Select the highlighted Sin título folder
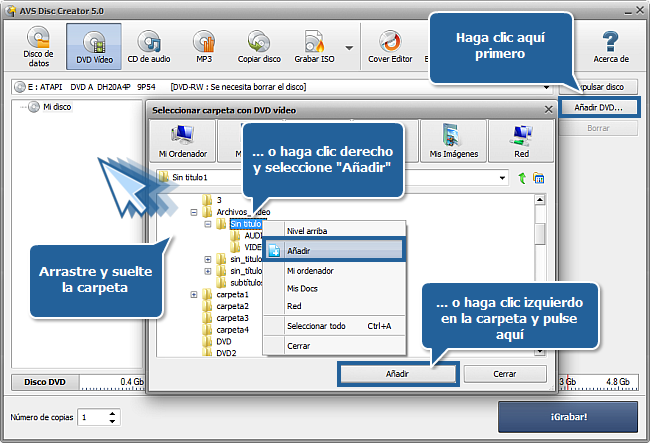The width and height of the screenshot is (650, 443). click(x=246, y=224)
